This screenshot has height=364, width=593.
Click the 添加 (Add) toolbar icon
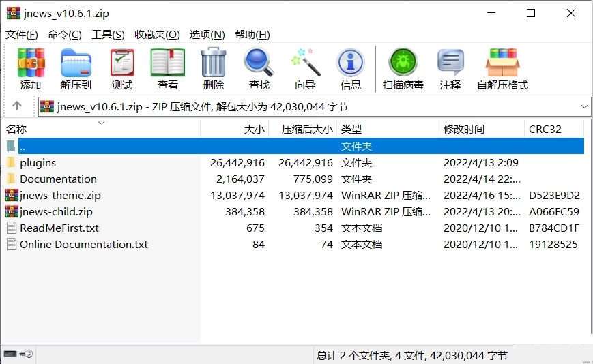tap(31, 63)
